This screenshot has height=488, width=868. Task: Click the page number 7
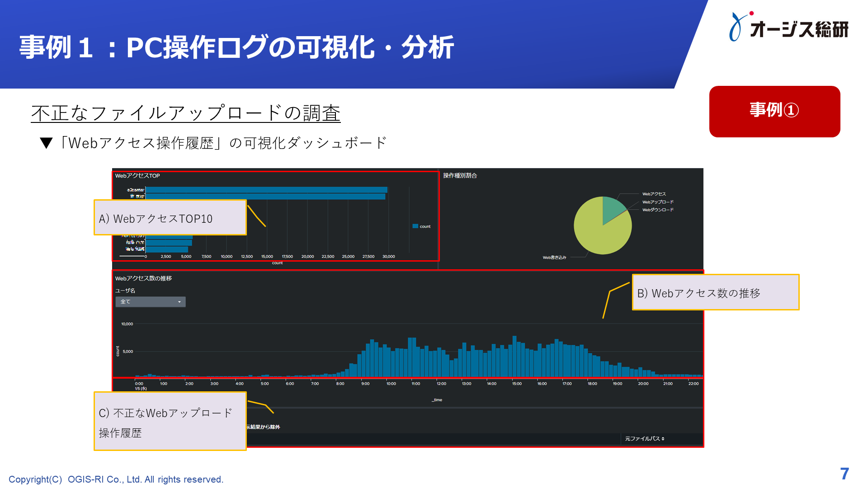pos(844,474)
